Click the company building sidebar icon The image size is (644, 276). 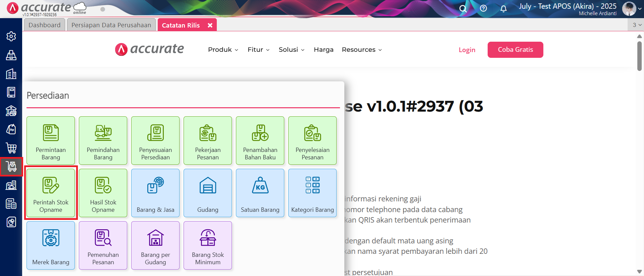[11, 74]
